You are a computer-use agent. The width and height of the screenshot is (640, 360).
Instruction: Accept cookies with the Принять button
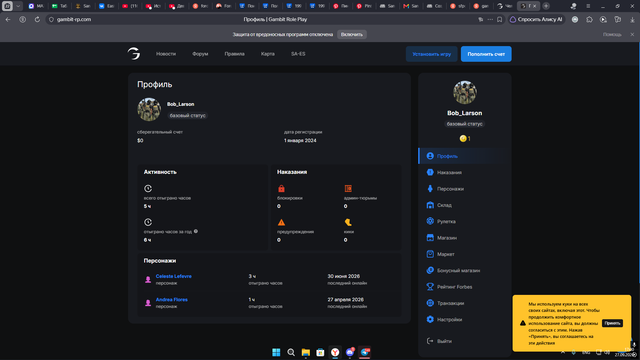click(612, 323)
